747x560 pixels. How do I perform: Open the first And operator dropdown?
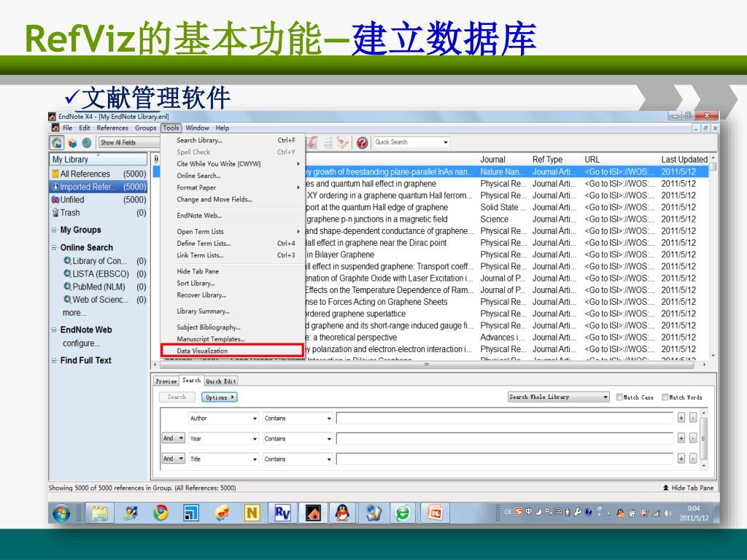click(174, 438)
